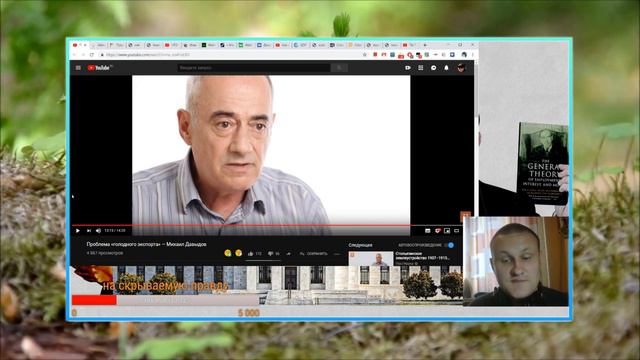Play the video with the play button
Image resolution: width=640 pixels, height=360 pixels.
(x=78, y=231)
